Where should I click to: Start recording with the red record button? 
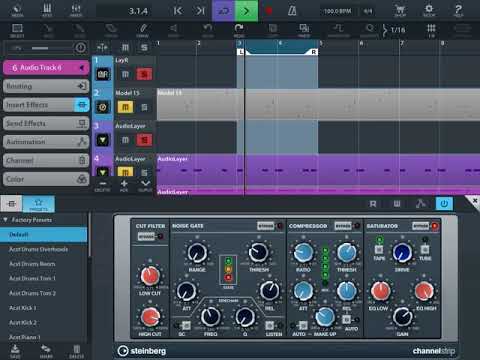pos(269,11)
